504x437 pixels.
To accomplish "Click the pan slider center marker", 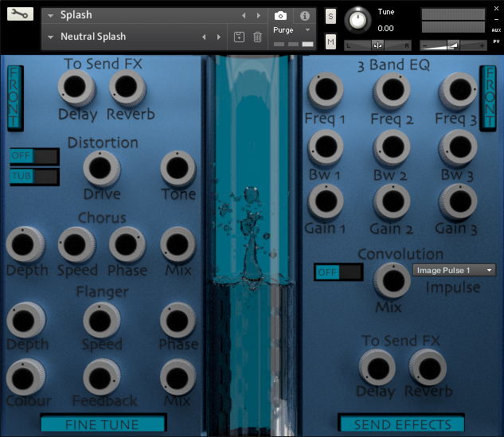I will tap(377, 45).
